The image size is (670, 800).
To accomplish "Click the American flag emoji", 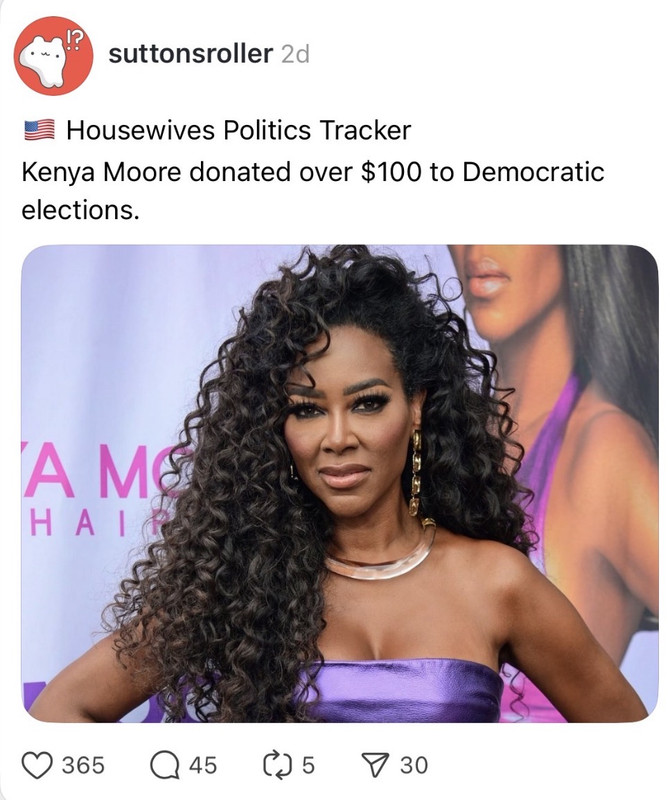I will [39, 130].
